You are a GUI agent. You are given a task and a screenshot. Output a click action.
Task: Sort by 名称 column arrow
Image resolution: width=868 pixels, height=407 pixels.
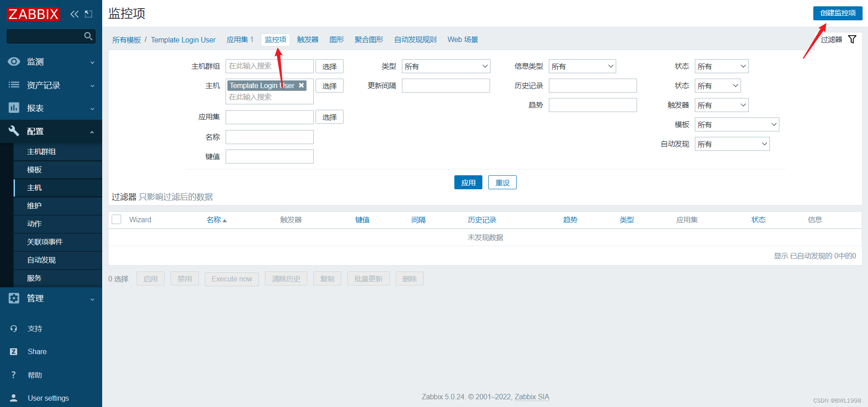click(225, 220)
